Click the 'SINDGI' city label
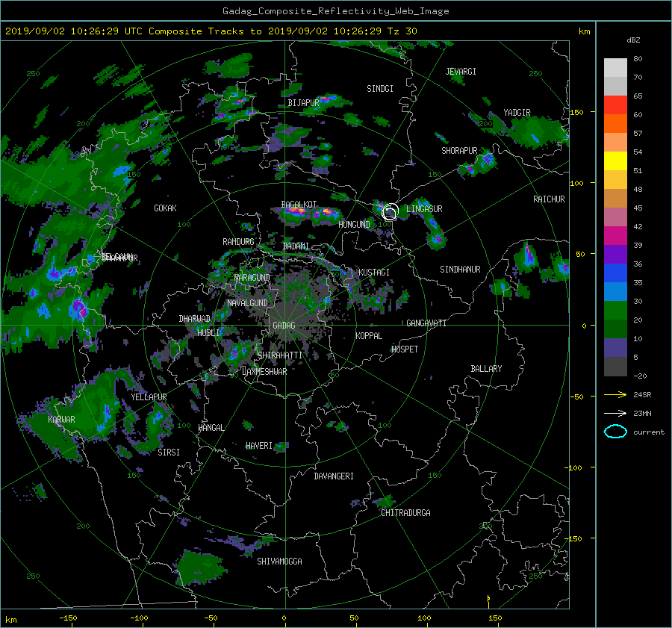 [x=380, y=89]
